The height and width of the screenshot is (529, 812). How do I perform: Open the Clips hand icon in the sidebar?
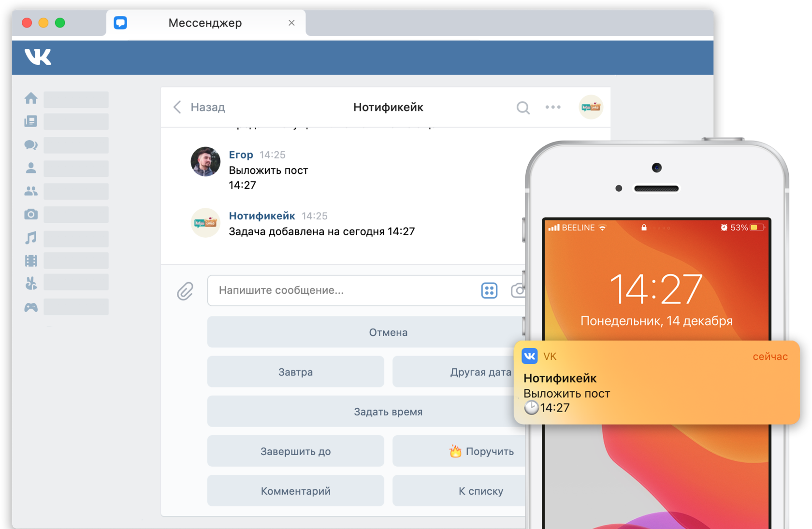(x=31, y=284)
